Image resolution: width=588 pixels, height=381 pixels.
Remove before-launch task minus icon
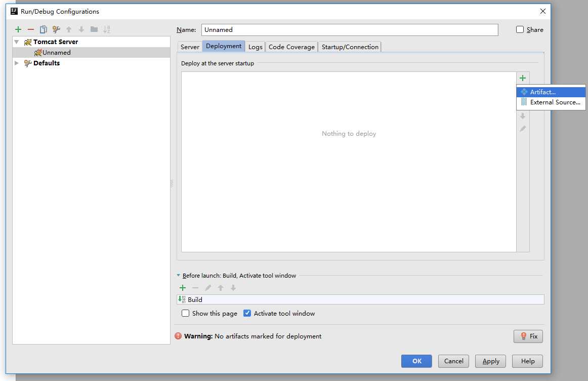click(195, 288)
